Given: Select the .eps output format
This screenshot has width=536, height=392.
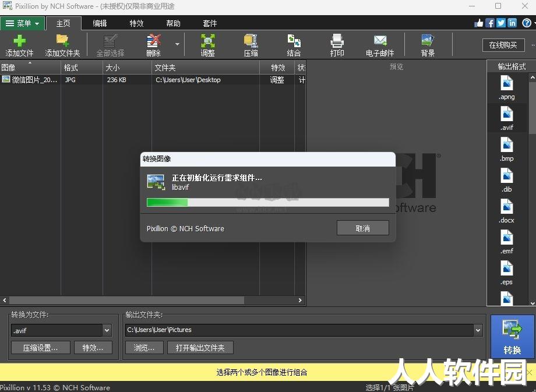Looking at the screenshot, I should 507,273.
